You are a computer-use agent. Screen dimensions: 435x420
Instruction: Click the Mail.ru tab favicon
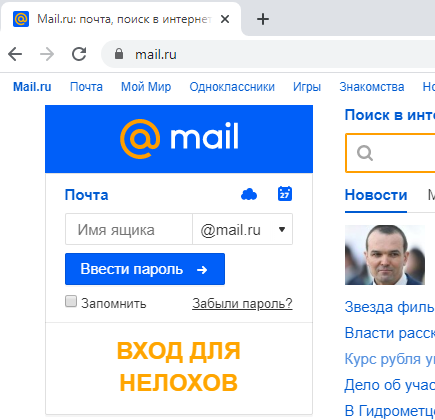(x=21, y=19)
